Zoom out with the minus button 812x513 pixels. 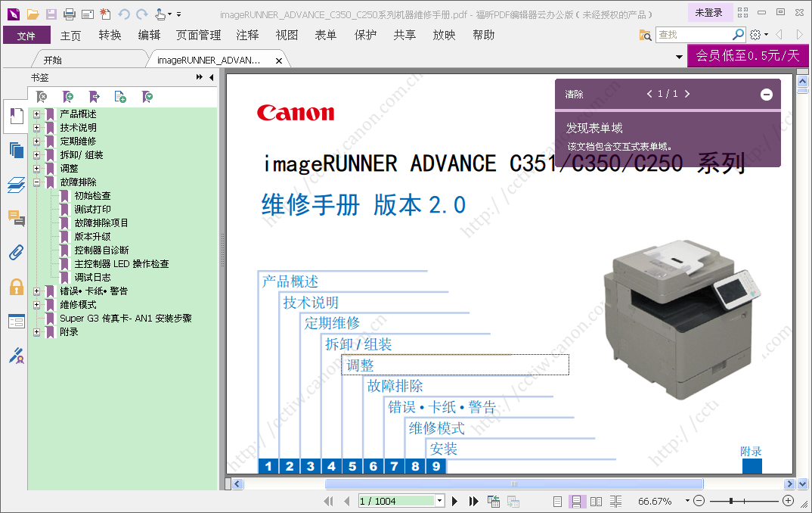coord(699,501)
